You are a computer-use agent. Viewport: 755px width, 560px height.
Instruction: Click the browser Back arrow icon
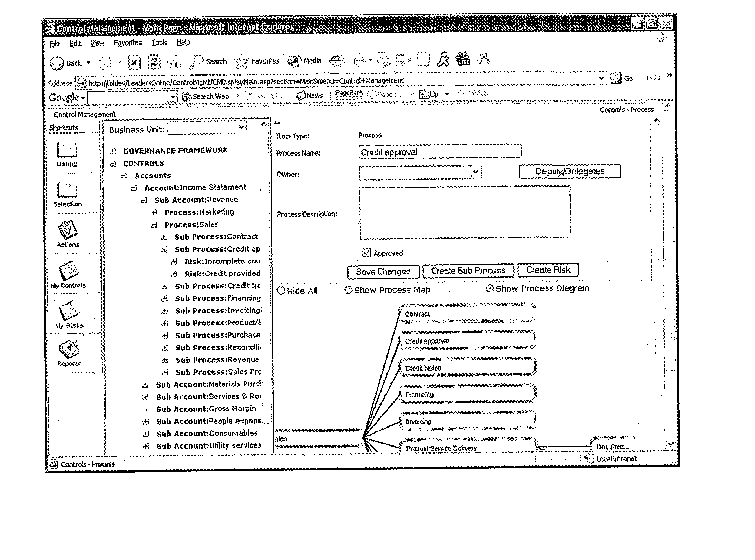click(x=57, y=63)
